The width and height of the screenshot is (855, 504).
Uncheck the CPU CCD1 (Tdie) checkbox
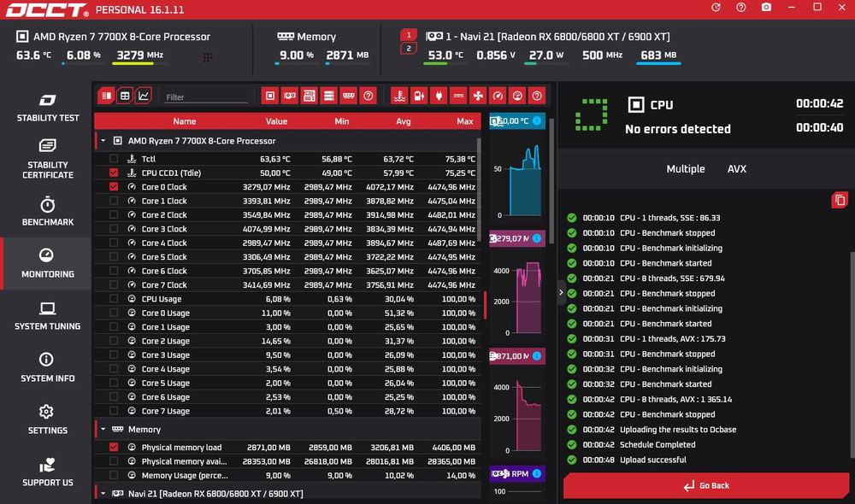tap(114, 173)
